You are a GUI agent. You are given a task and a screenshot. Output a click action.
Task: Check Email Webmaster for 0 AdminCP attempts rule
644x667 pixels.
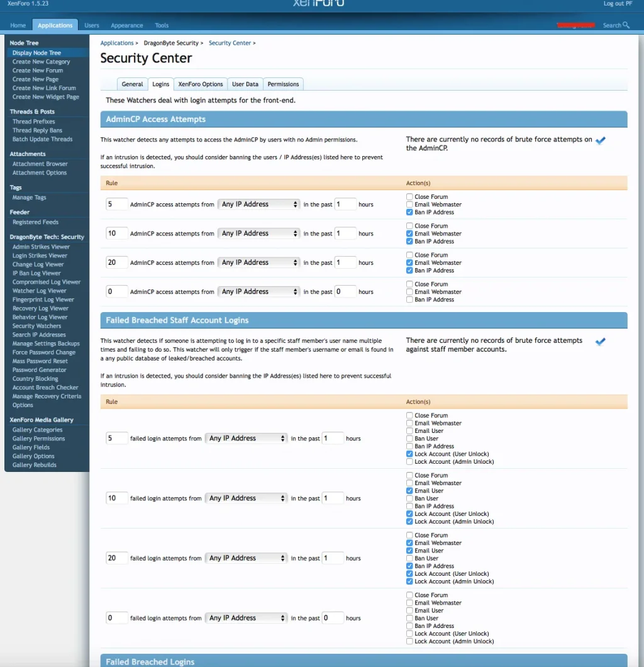point(409,291)
